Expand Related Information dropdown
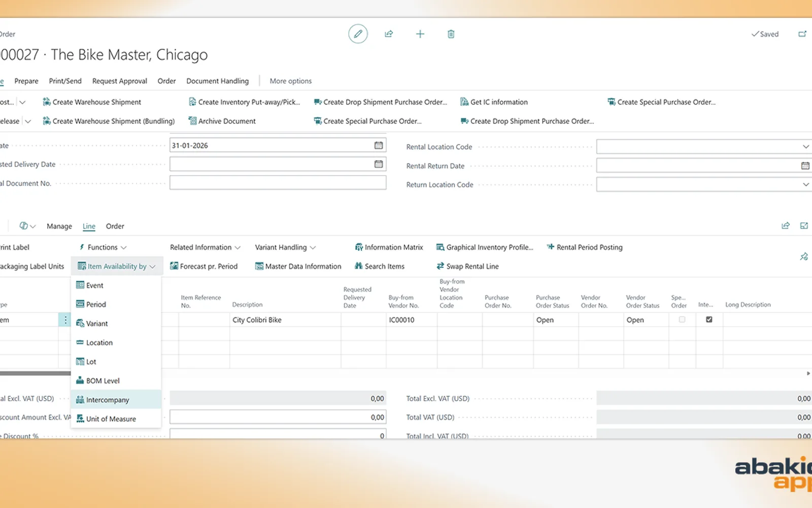The height and width of the screenshot is (508, 812). point(205,247)
